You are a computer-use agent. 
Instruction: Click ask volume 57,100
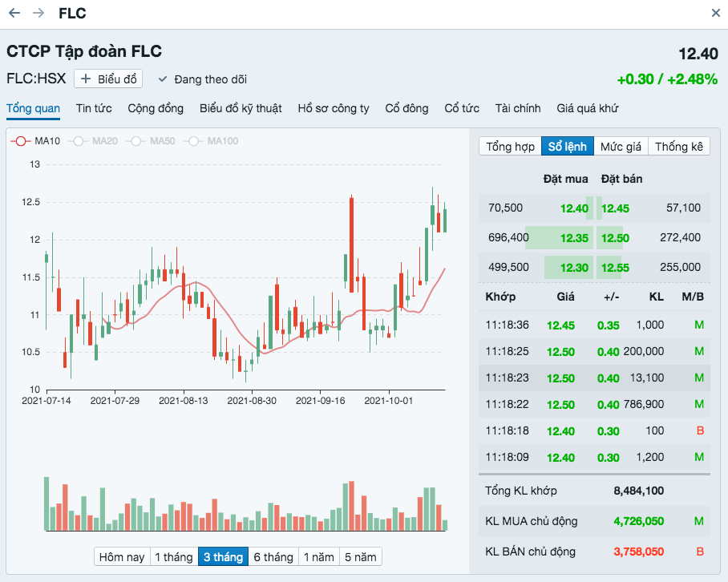(683, 208)
